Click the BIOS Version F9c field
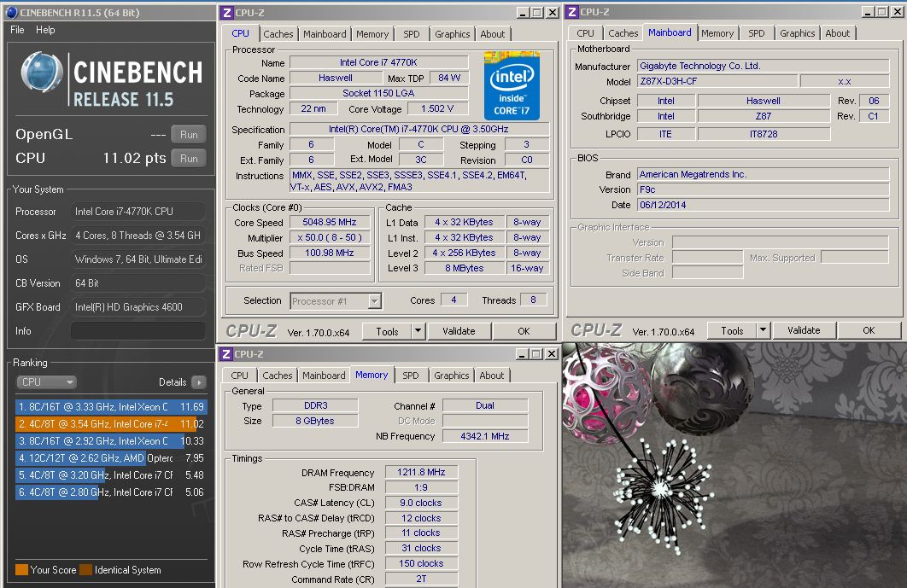 763,189
